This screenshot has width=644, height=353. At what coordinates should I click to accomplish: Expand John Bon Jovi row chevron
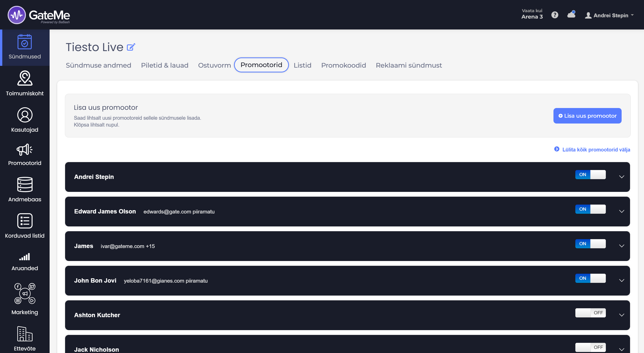pos(622,281)
